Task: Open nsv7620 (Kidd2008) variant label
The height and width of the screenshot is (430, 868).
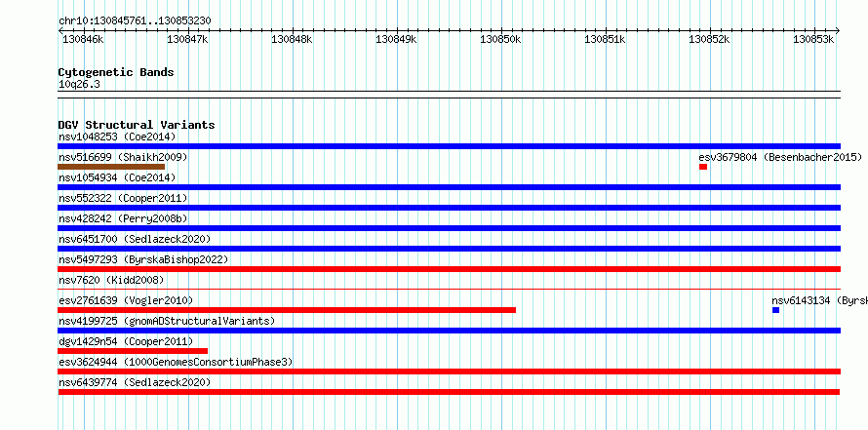Action: pyautogui.click(x=111, y=280)
